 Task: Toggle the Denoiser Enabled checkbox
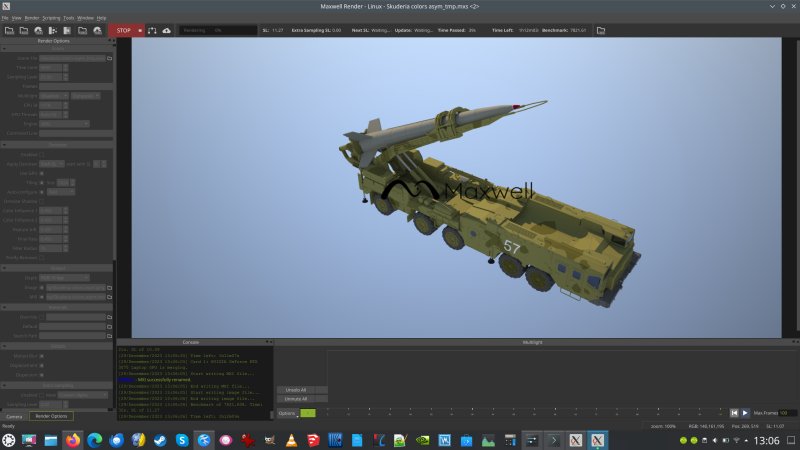tap(43, 155)
